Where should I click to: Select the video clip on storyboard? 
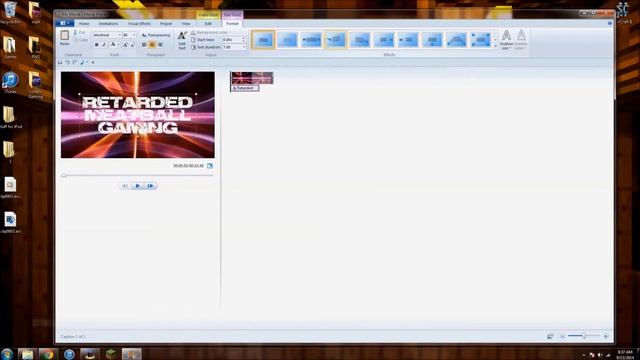252,78
